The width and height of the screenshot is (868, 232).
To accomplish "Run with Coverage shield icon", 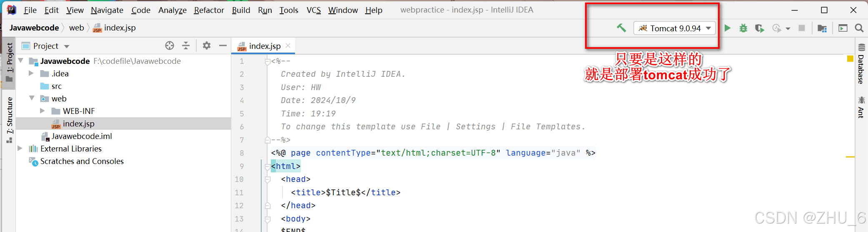I will [760, 28].
